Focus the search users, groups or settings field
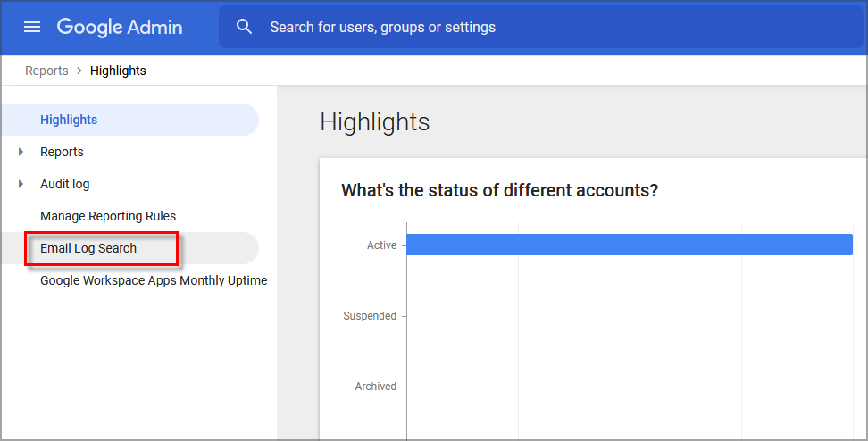 [536, 27]
